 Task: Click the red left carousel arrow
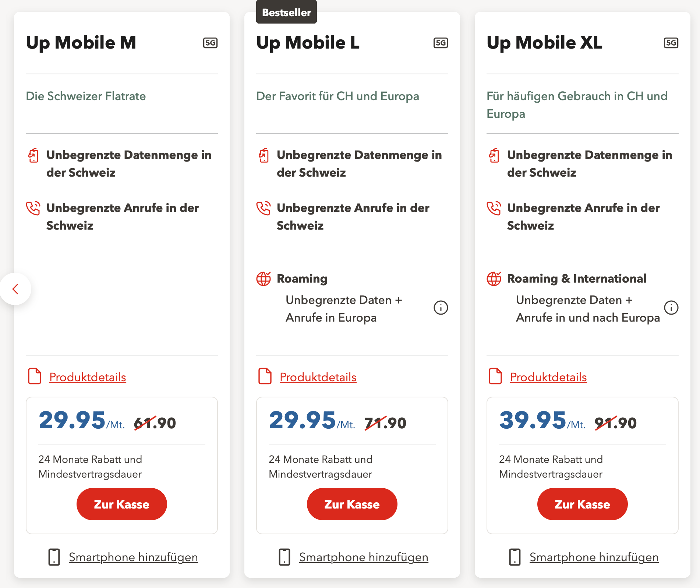click(x=15, y=289)
